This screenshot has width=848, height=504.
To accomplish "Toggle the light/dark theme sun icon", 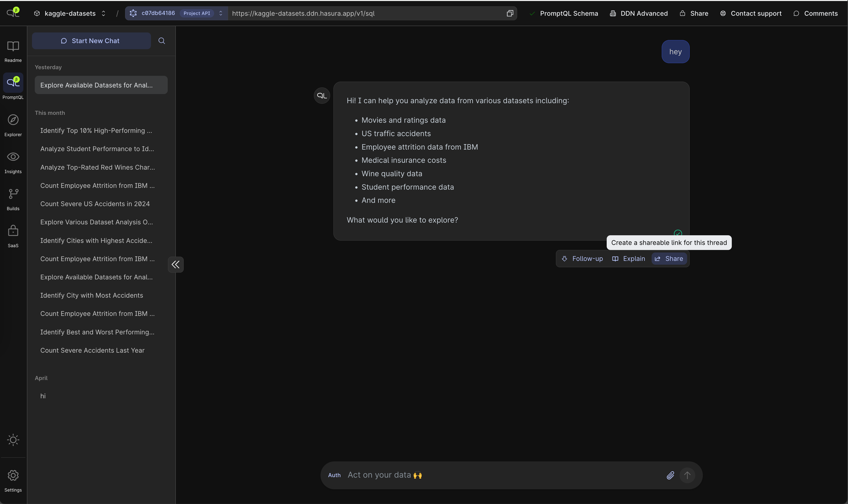I will click(x=13, y=440).
